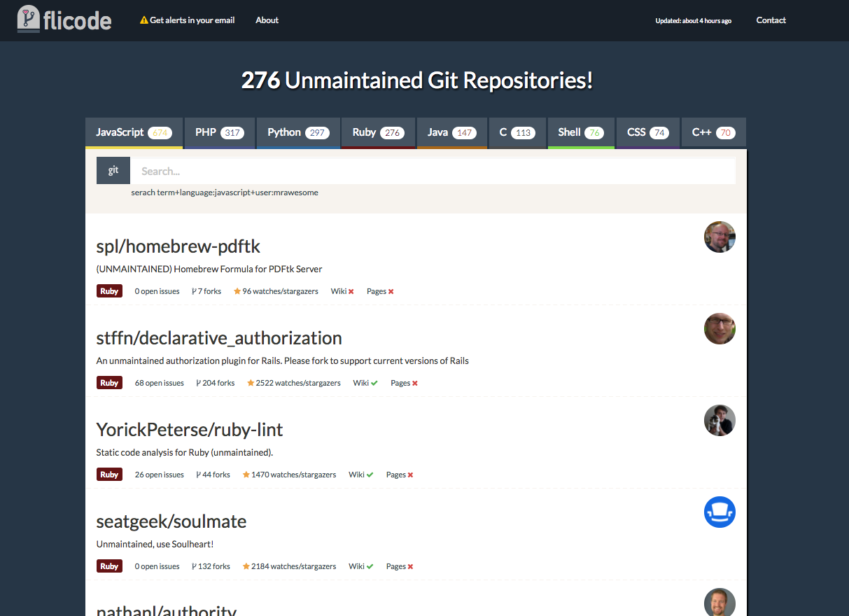The width and height of the screenshot is (849, 616).
Task: Click the git button beside search
Action: pyautogui.click(x=113, y=171)
